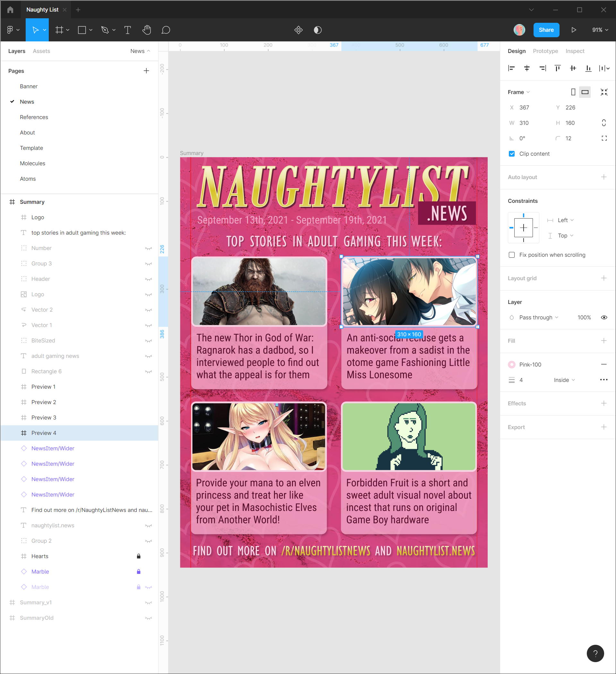The height and width of the screenshot is (674, 616).
Task: Go to the Figma home icon
Action: (x=10, y=10)
